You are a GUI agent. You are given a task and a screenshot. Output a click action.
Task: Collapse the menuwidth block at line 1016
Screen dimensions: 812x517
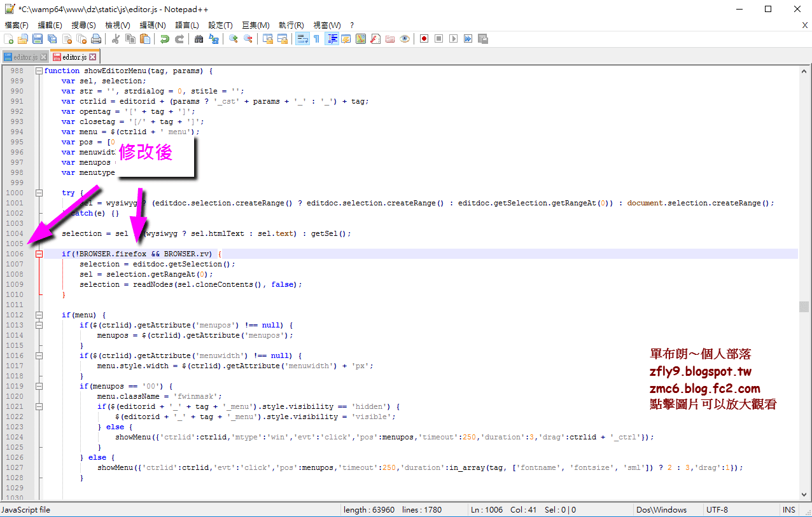(x=39, y=355)
